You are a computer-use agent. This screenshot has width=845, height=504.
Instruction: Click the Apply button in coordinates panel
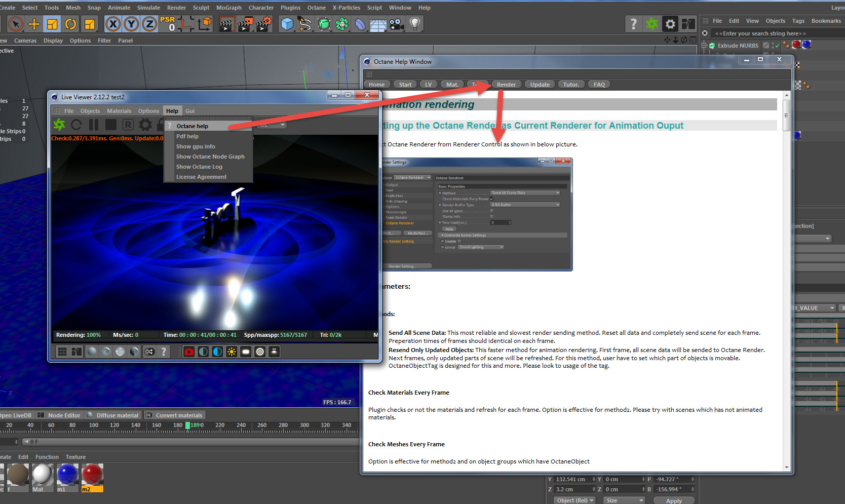pyautogui.click(x=674, y=500)
